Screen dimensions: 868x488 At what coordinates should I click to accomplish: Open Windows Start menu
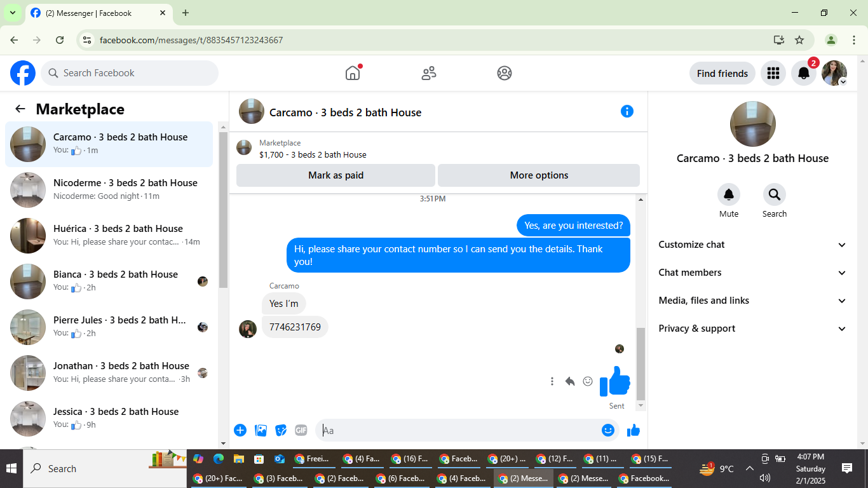pyautogui.click(x=11, y=469)
